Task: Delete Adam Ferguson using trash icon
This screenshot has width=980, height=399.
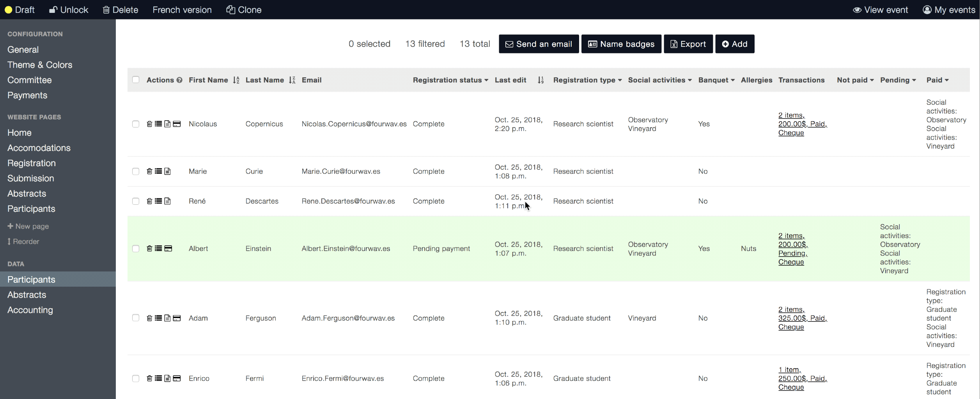Action: (x=149, y=318)
